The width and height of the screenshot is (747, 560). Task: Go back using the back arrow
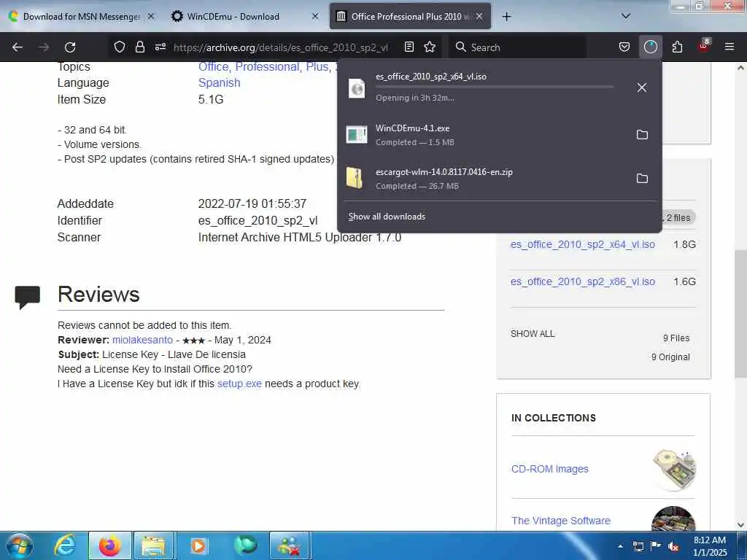tap(18, 47)
